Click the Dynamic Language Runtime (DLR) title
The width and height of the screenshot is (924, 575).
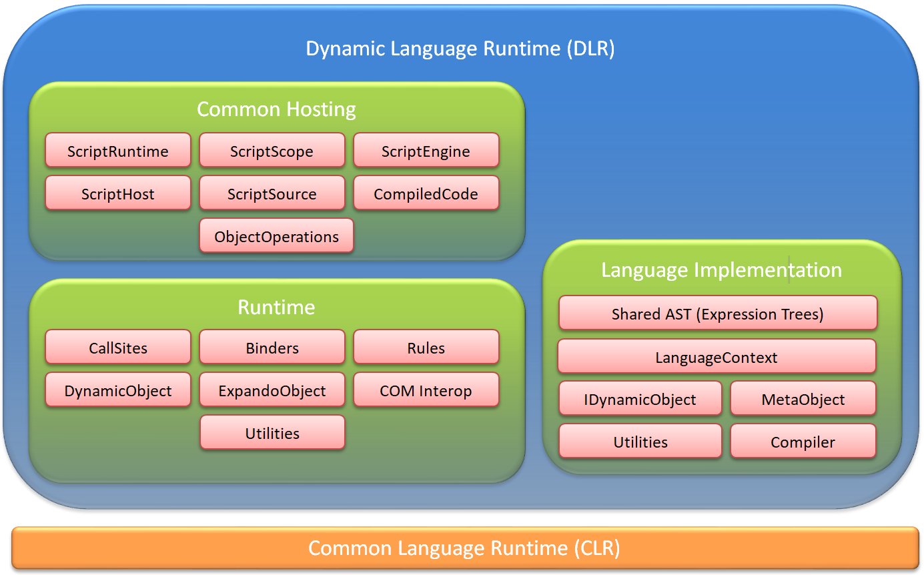click(x=460, y=48)
